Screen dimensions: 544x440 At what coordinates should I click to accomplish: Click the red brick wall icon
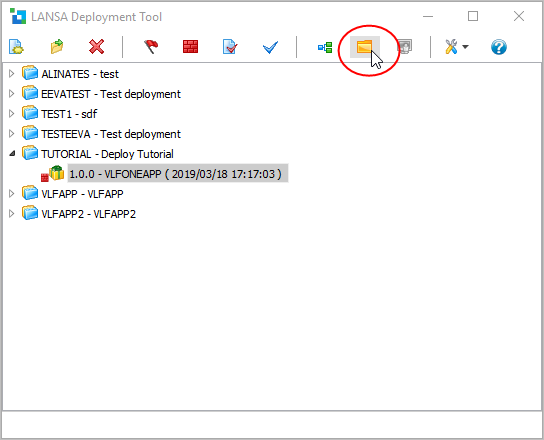click(x=190, y=46)
